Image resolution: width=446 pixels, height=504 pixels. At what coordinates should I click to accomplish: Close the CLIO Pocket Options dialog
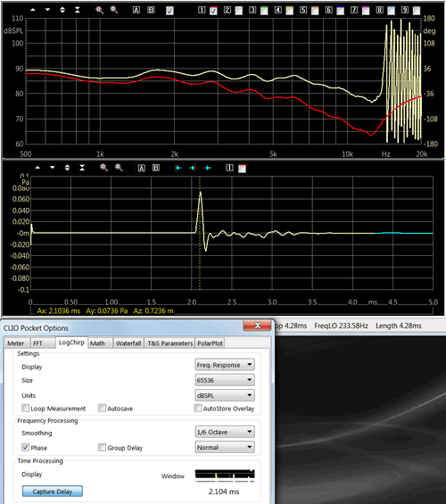click(x=258, y=326)
